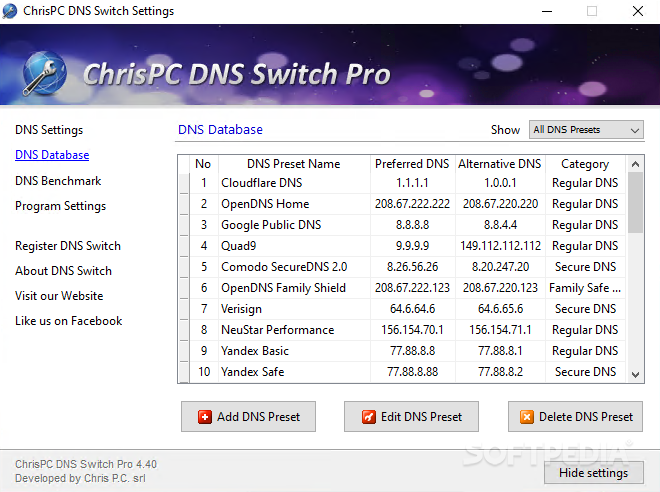
Task: Click the red plus Add DNS Preset icon
Action: 205,417
